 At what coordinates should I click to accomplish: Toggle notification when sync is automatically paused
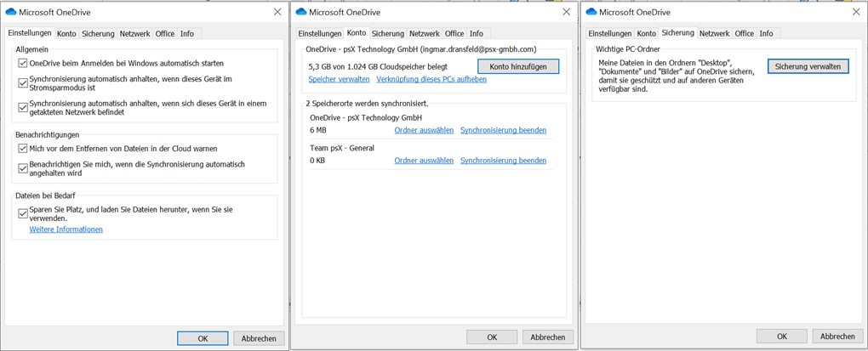pos(24,168)
